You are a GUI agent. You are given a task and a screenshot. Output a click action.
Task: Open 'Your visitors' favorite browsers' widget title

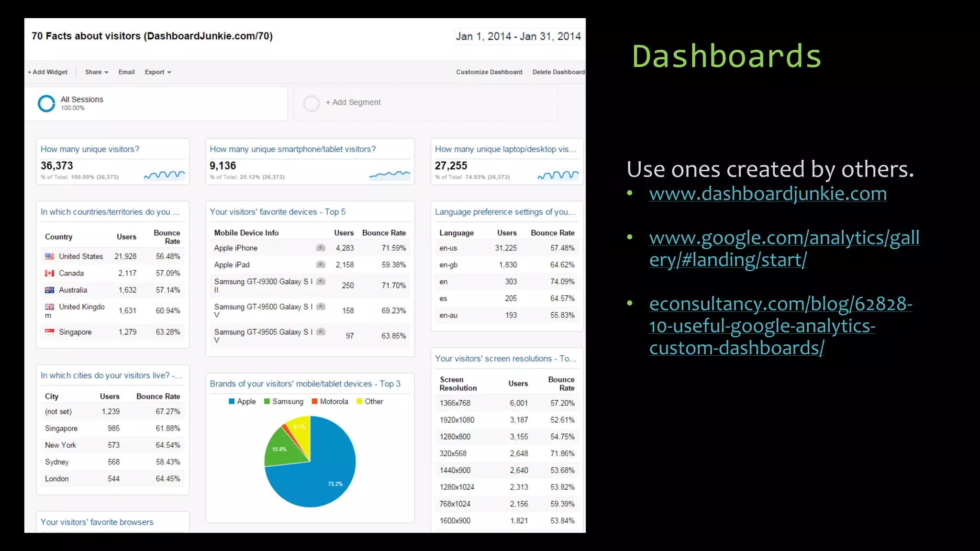click(x=97, y=522)
